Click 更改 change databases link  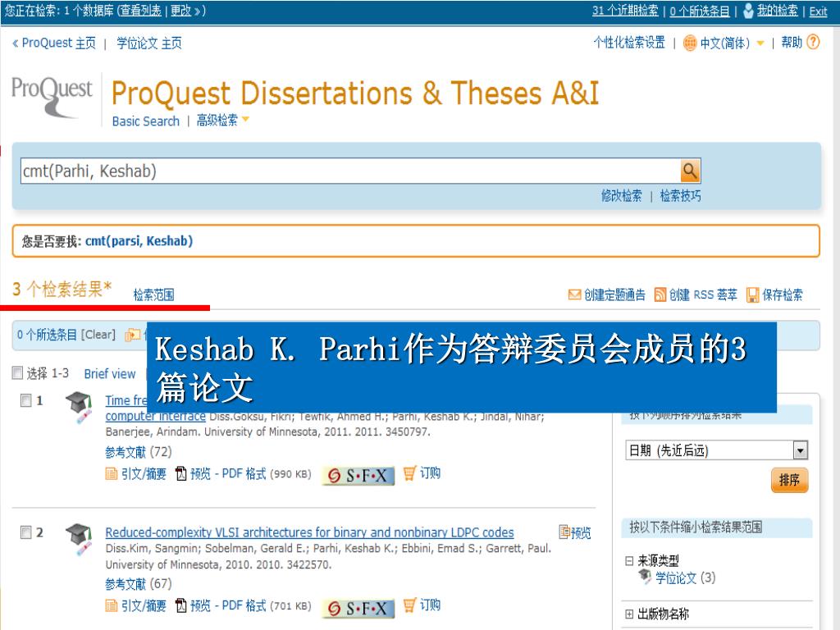(181, 11)
